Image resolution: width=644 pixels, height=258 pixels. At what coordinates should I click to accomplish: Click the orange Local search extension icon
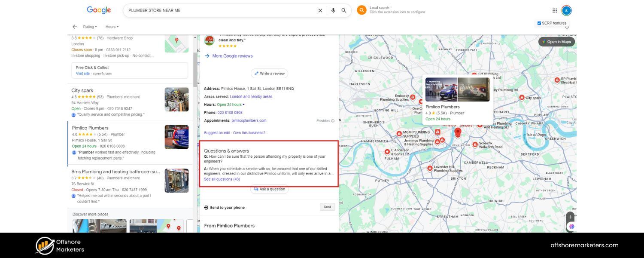pos(361,10)
